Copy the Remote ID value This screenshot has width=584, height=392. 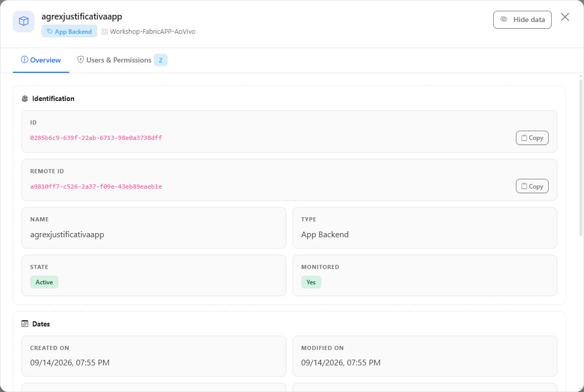[x=532, y=187]
